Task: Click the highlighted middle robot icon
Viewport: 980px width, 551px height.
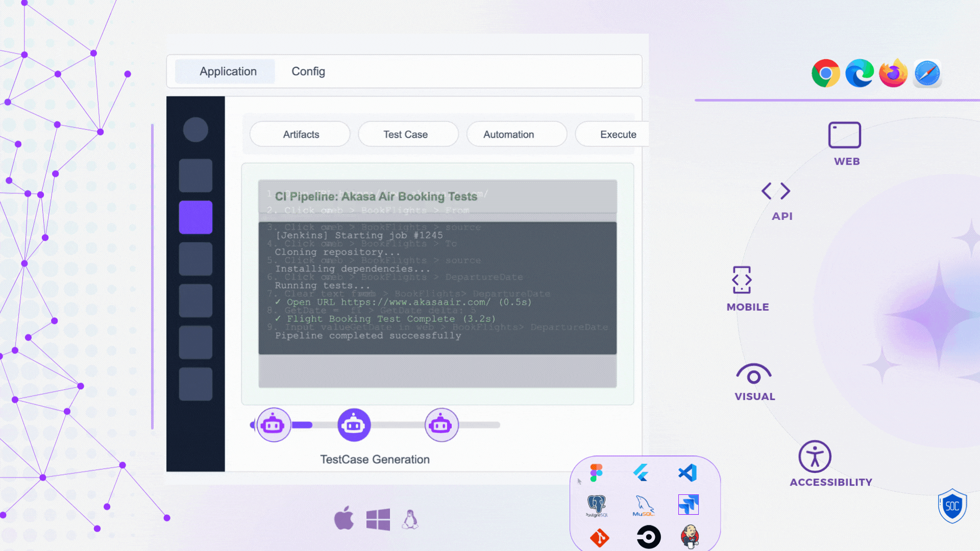Action: (354, 424)
